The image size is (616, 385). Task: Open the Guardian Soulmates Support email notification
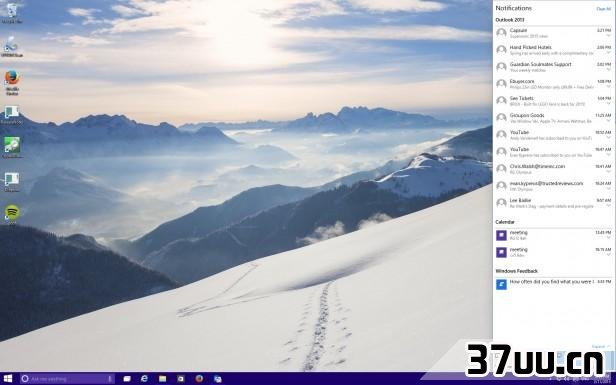[553, 67]
